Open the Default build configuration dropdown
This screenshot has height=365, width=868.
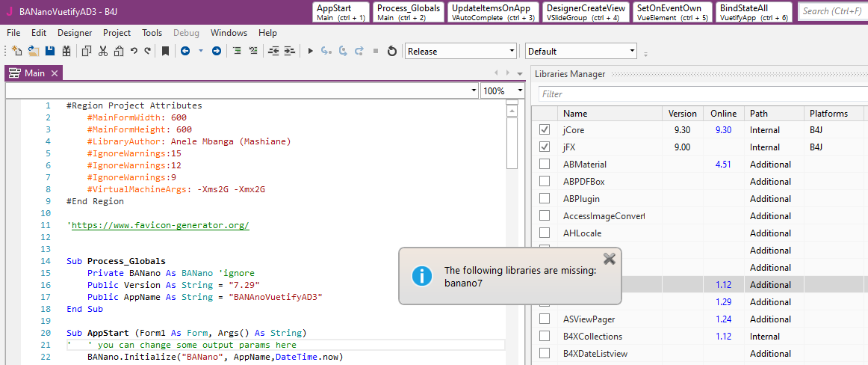pyautogui.click(x=581, y=51)
